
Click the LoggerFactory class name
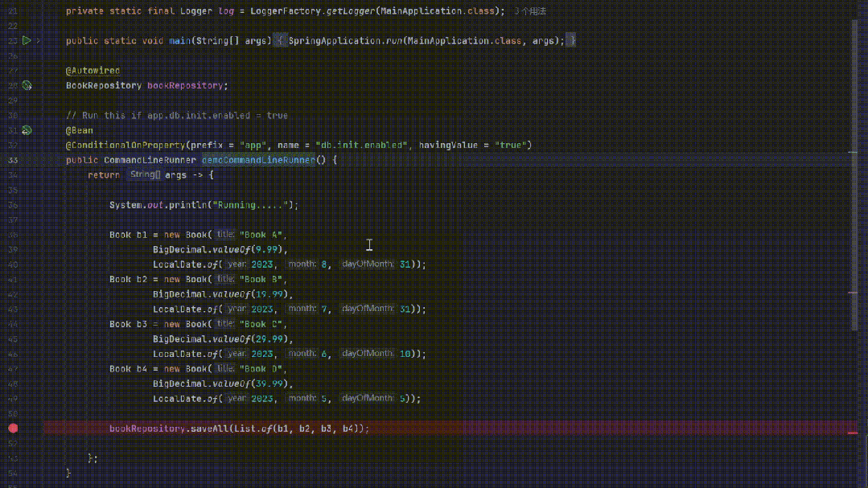click(x=286, y=11)
